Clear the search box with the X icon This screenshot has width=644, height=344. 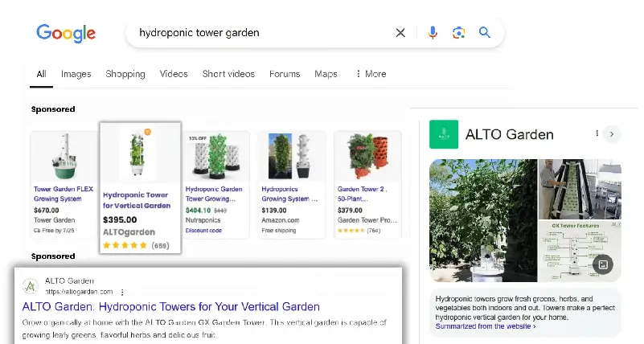point(400,33)
